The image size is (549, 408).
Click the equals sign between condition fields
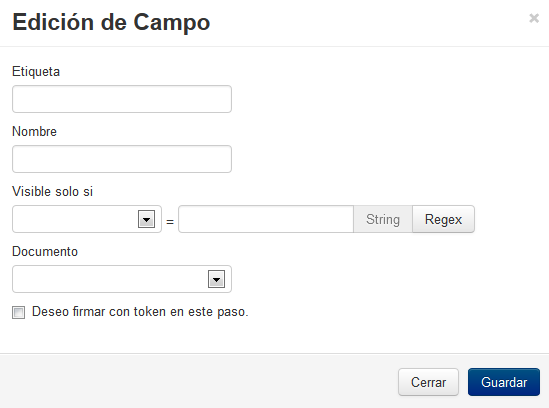pos(170,222)
